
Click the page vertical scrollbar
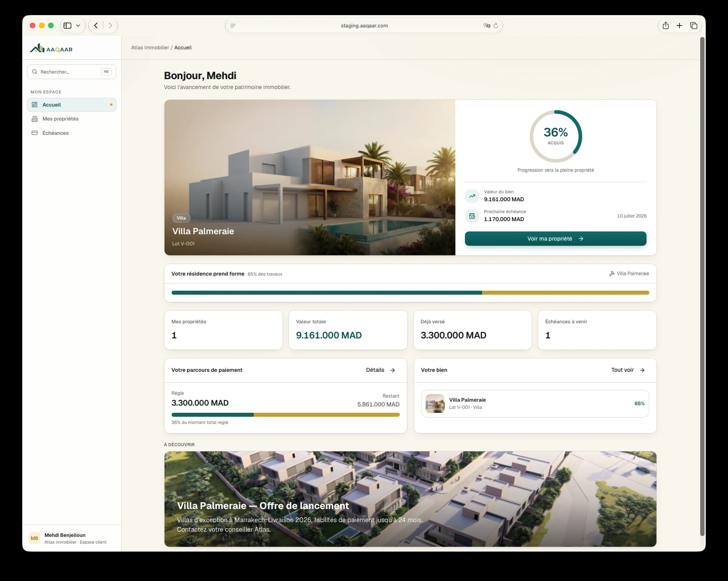click(702, 286)
